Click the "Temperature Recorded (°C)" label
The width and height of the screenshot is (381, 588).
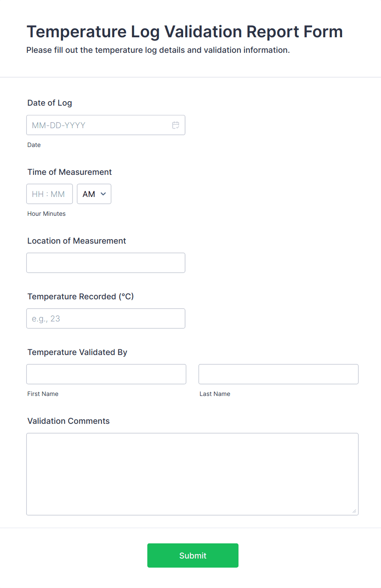81,296
